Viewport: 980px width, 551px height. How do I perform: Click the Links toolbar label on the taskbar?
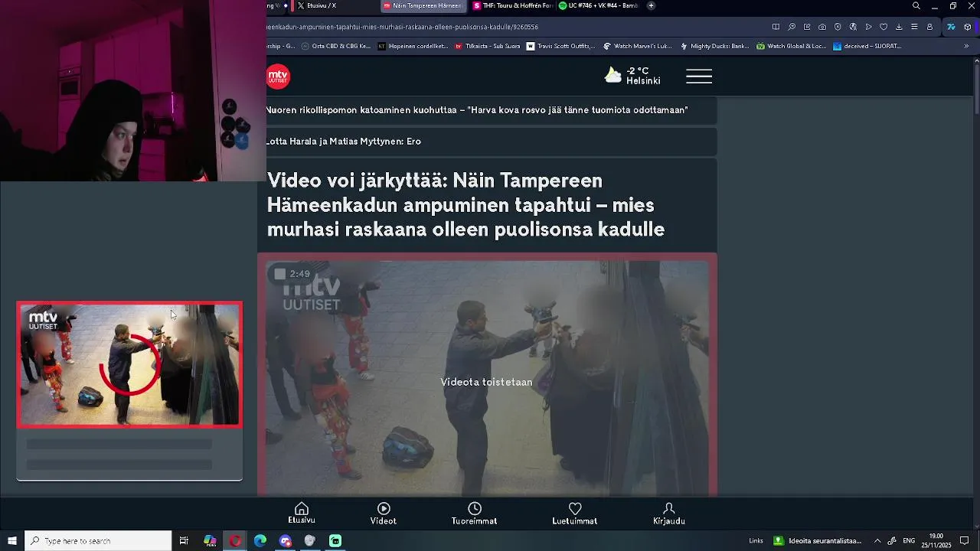point(756,541)
